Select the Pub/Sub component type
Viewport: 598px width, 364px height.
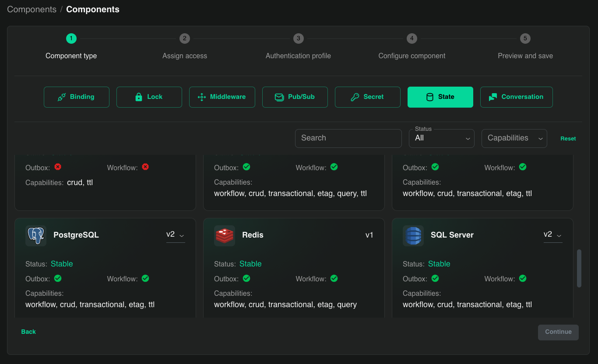click(x=295, y=97)
